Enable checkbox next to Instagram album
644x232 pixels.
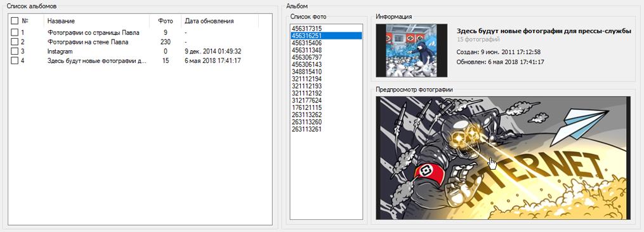[15, 51]
